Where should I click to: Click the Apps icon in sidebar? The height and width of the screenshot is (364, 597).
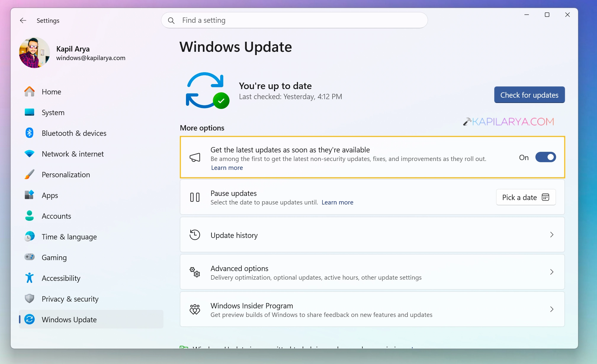(x=29, y=195)
